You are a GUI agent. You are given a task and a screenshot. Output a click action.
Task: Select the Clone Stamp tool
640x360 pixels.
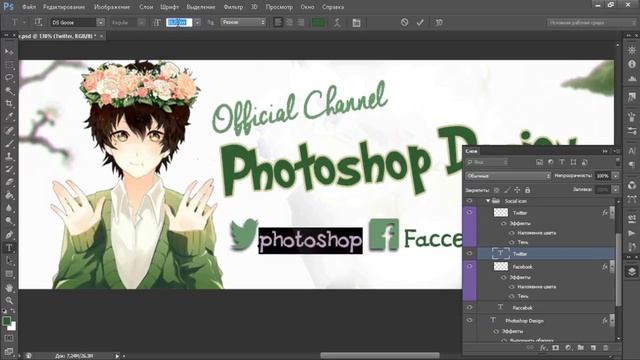point(9,156)
